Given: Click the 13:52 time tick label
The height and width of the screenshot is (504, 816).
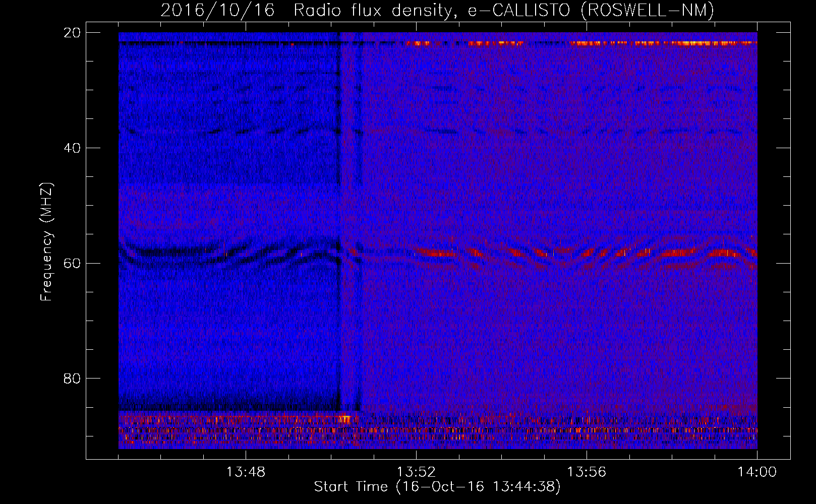Looking at the screenshot, I should coord(416,472).
